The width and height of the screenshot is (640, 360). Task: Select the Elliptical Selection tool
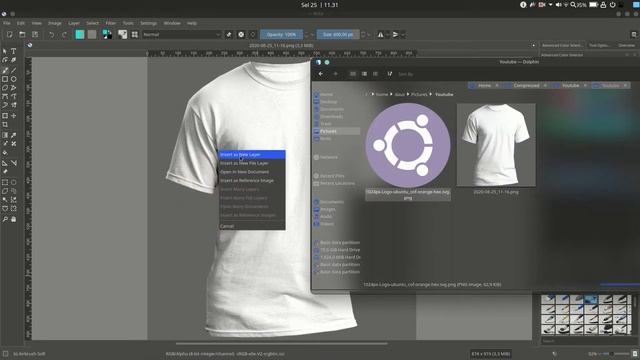click(x=13, y=182)
